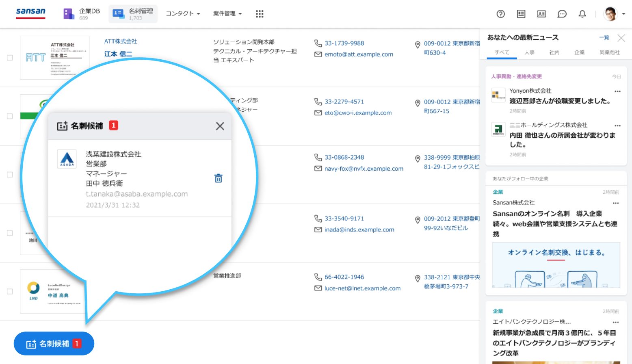Viewport: 632px width, 364px height.
Task: Open more options for Yonyon株式会社 news
Action: (618, 91)
